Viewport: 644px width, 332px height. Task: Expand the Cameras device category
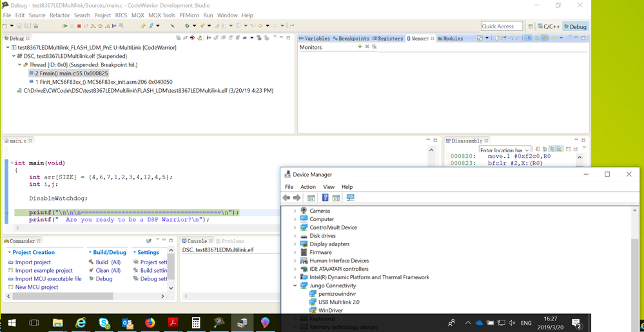(x=295, y=211)
